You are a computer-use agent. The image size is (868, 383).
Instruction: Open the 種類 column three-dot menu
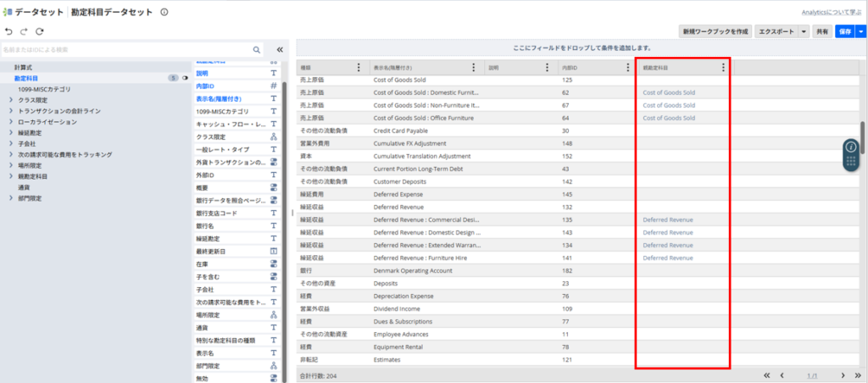pyautogui.click(x=359, y=68)
